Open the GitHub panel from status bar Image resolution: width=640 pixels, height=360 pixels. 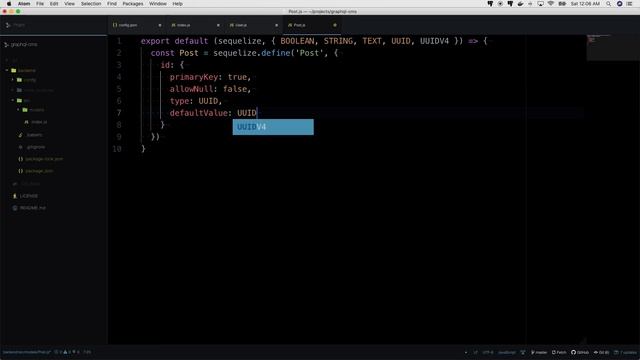pyautogui.click(x=580, y=352)
